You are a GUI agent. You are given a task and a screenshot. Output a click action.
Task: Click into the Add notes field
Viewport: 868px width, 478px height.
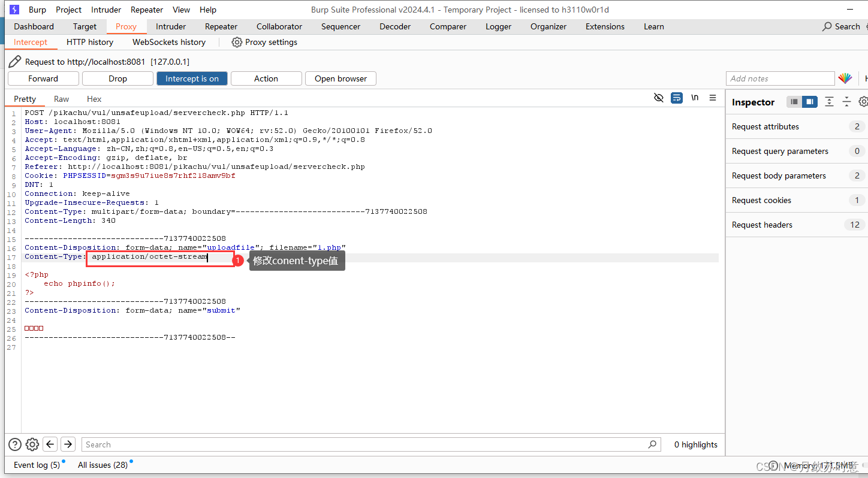(780, 78)
